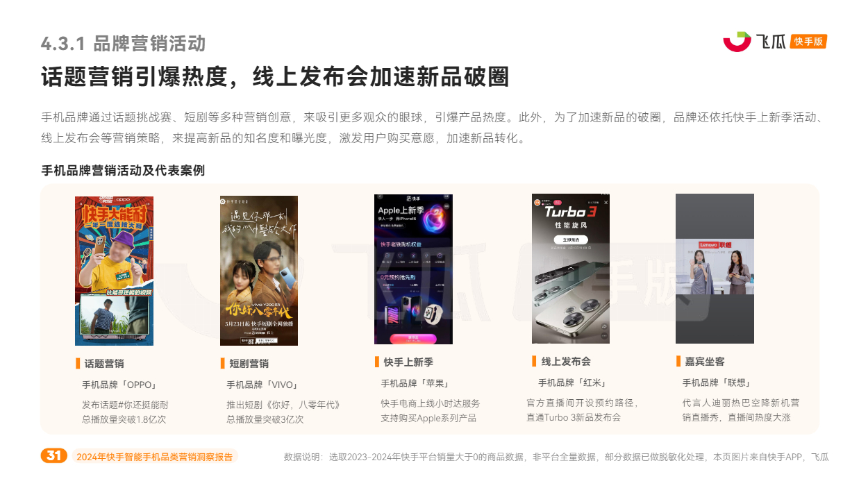Select the 话题营销 category label
This screenshot has width=868, height=488.
click(x=104, y=363)
